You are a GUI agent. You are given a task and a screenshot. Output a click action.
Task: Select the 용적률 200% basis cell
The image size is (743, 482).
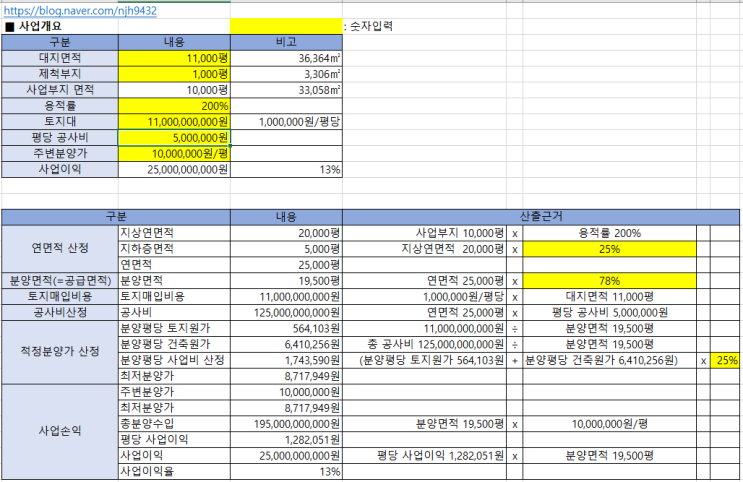tap(609, 233)
